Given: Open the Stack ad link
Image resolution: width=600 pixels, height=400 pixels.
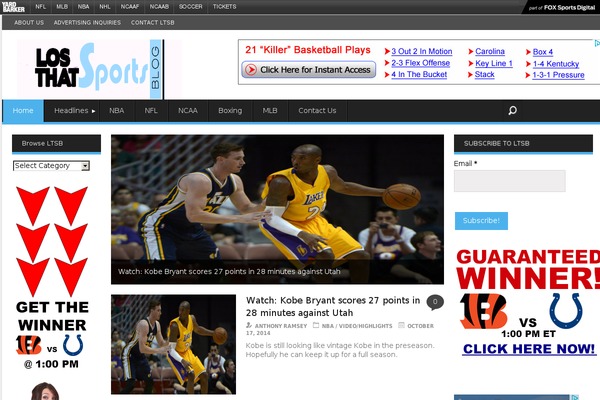Looking at the screenshot, I should tap(484, 75).
